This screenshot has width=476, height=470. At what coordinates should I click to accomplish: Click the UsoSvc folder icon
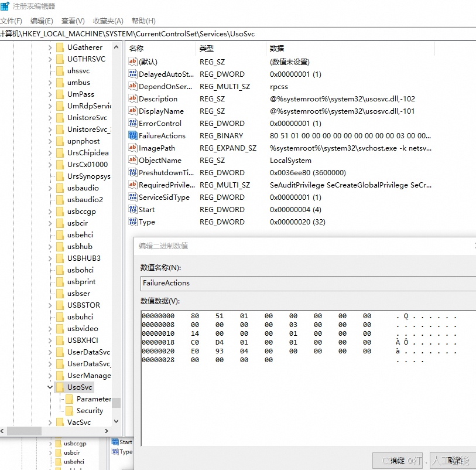click(x=60, y=387)
